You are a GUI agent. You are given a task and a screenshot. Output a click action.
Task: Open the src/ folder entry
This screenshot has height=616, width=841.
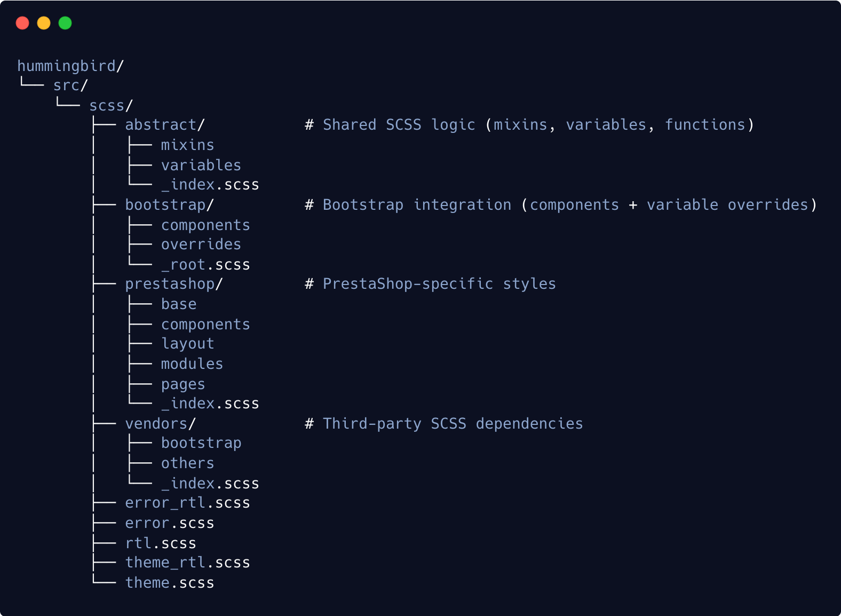[70, 85]
